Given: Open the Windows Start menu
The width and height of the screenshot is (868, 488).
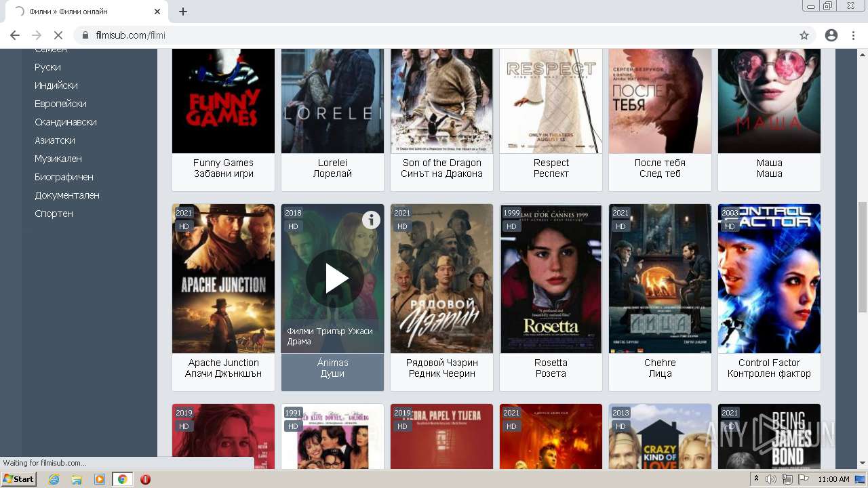Looking at the screenshot, I should [18, 479].
